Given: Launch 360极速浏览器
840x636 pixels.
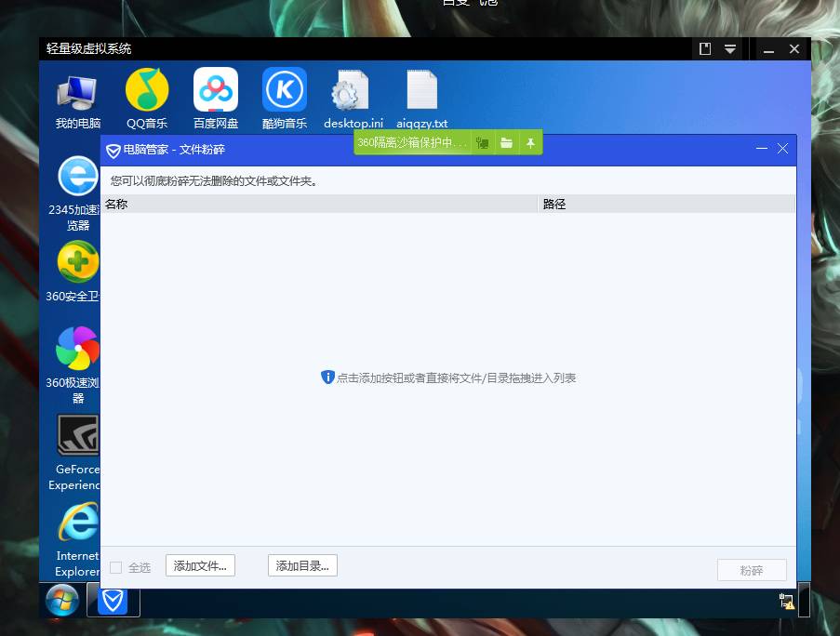Looking at the screenshot, I should (76, 349).
